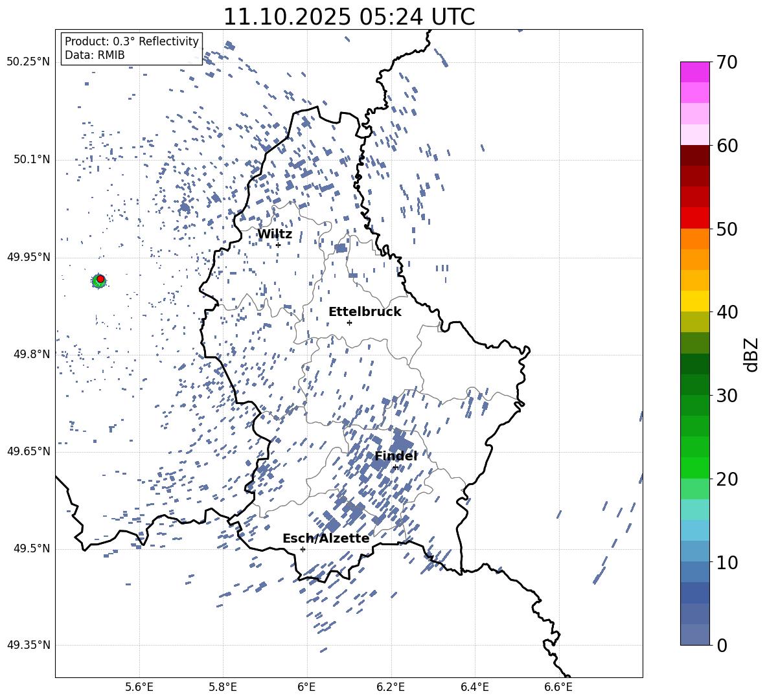Click the Product 0.3° Reflectivity info box
Screen dimensions: 767x700
pos(132,48)
